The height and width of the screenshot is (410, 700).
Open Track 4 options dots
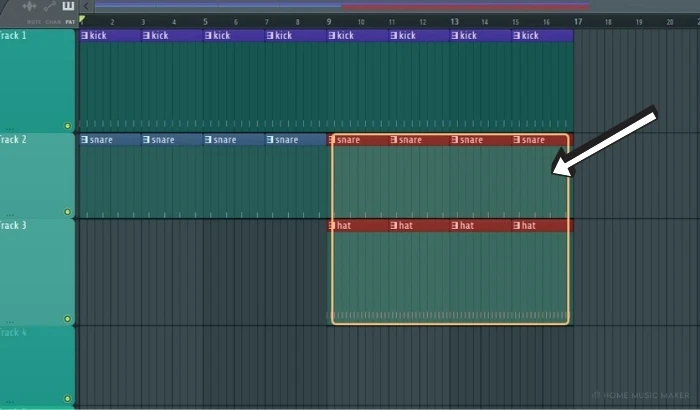point(9,402)
